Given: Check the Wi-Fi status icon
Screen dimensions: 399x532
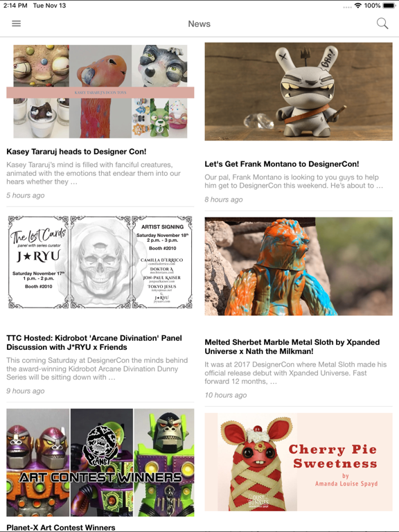Looking at the screenshot, I should tap(357, 6).
